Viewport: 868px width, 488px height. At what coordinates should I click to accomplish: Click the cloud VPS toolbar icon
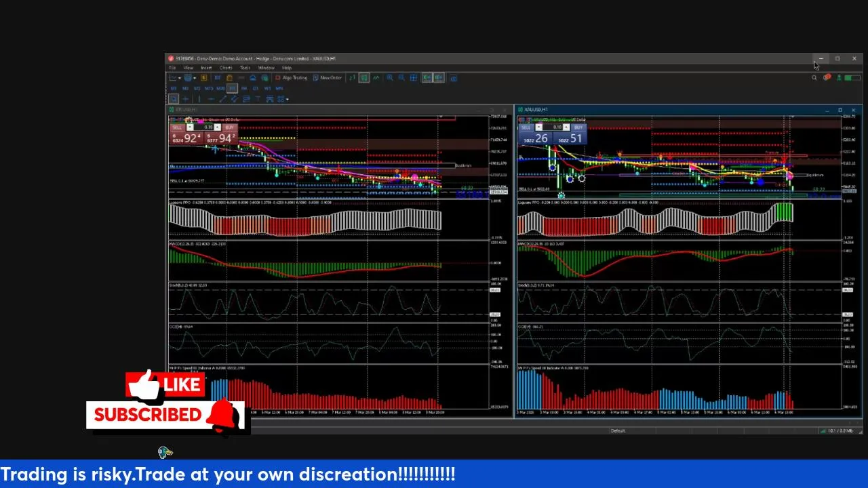point(253,78)
